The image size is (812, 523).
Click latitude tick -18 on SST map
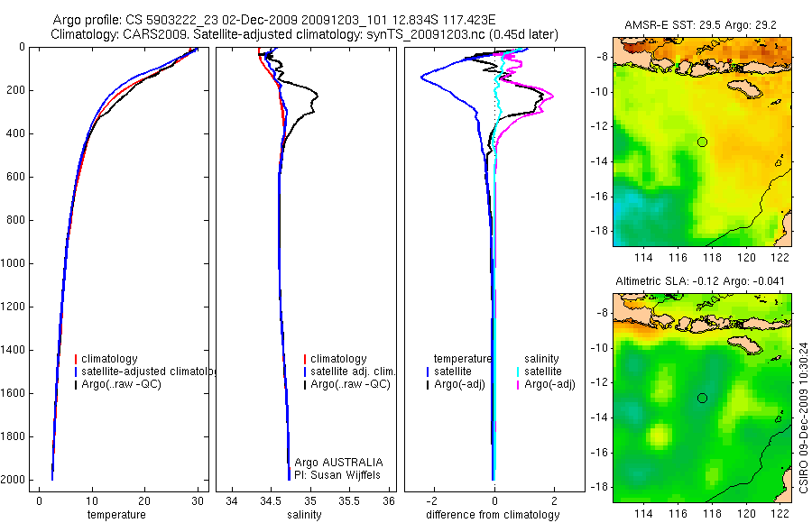click(599, 231)
